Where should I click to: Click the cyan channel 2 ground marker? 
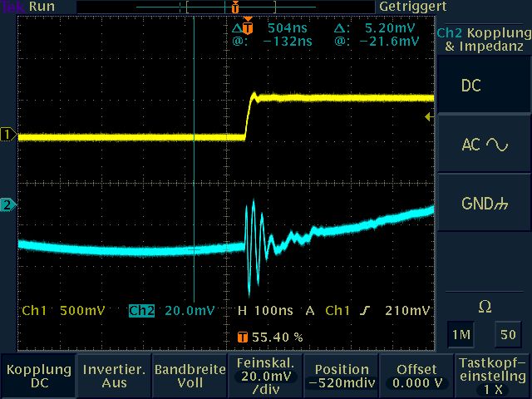(8, 204)
